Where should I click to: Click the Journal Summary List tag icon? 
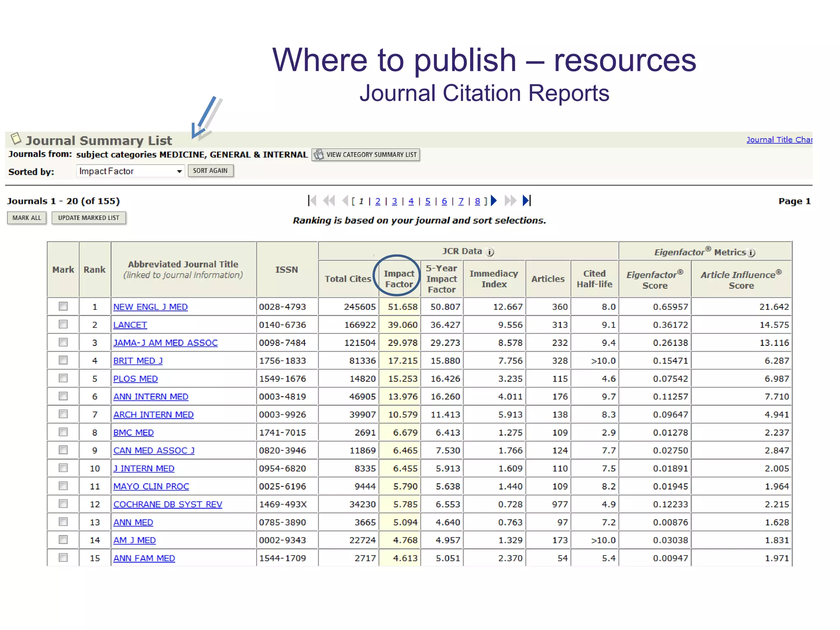[16, 139]
